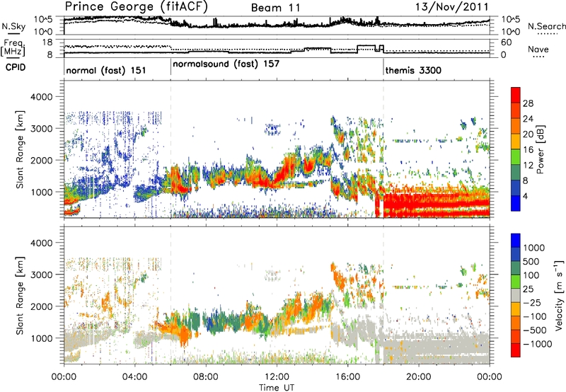The width and height of the screenshot is (566, 392).
Task: Click the '16:00' time tick label
Action: (x=347, y=377)
